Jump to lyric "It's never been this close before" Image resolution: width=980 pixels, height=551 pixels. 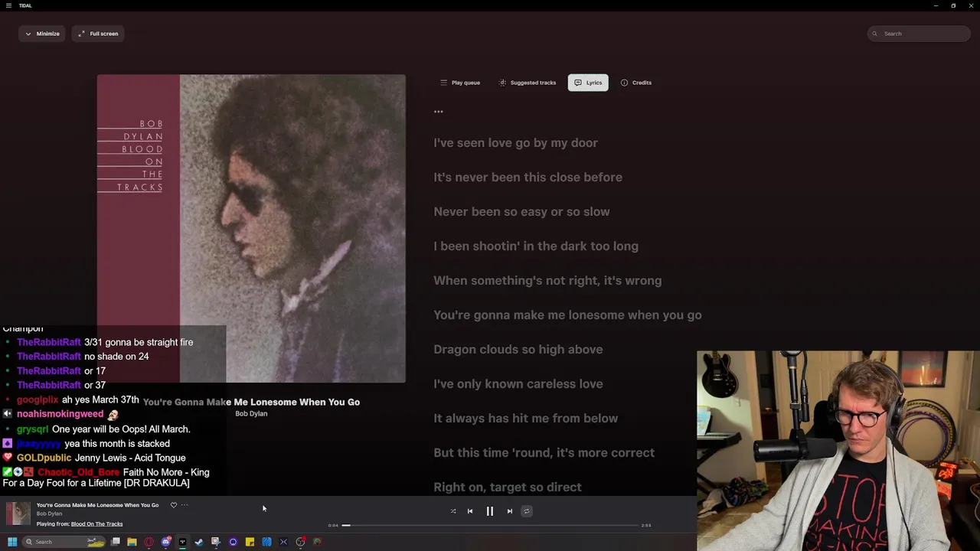528,178
